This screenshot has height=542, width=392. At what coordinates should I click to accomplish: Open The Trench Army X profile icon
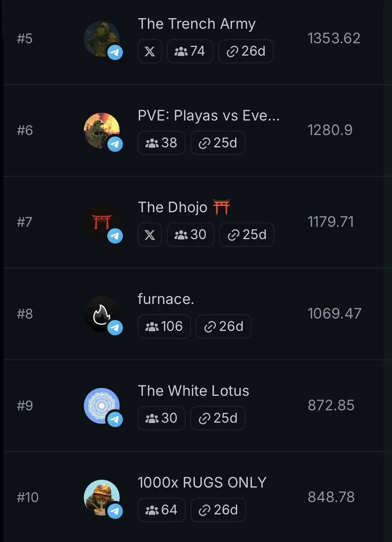(150, 51)
